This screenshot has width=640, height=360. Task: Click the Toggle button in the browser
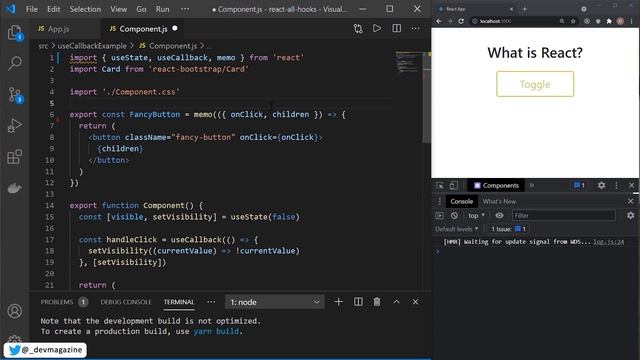click(535, 84)
